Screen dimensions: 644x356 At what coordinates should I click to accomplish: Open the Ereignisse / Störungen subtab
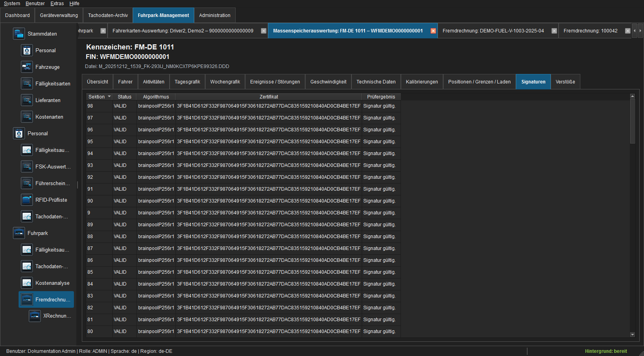click(275, 82)
